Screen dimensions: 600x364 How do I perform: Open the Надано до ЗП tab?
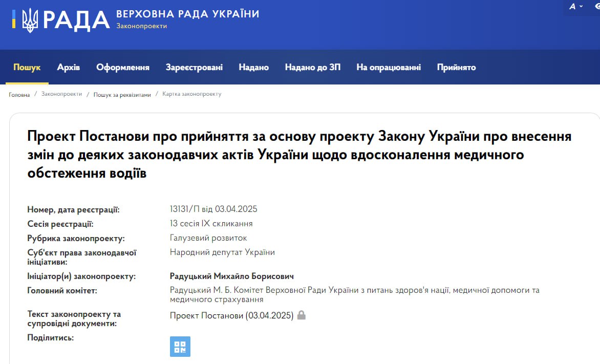[312, 68]
